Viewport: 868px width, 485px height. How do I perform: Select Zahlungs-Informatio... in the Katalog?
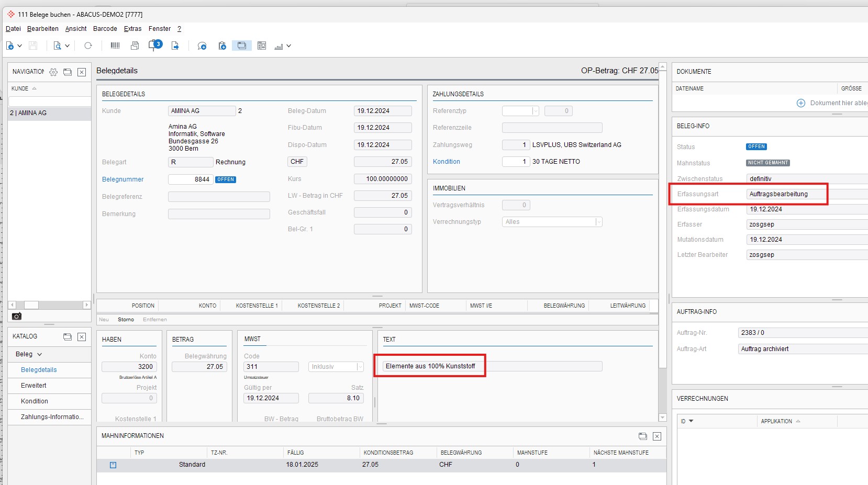coord(52,417)
